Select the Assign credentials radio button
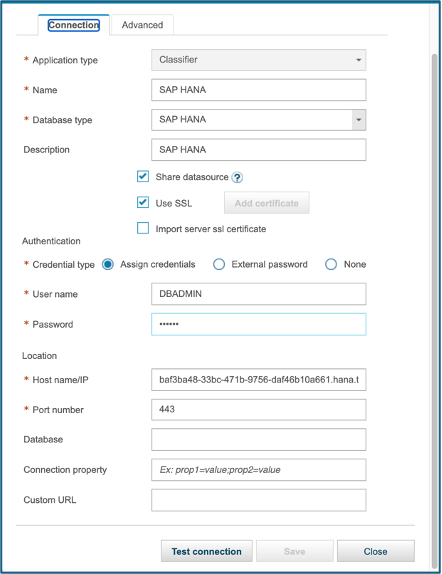442x574 pixels. [x=108, y=264]
